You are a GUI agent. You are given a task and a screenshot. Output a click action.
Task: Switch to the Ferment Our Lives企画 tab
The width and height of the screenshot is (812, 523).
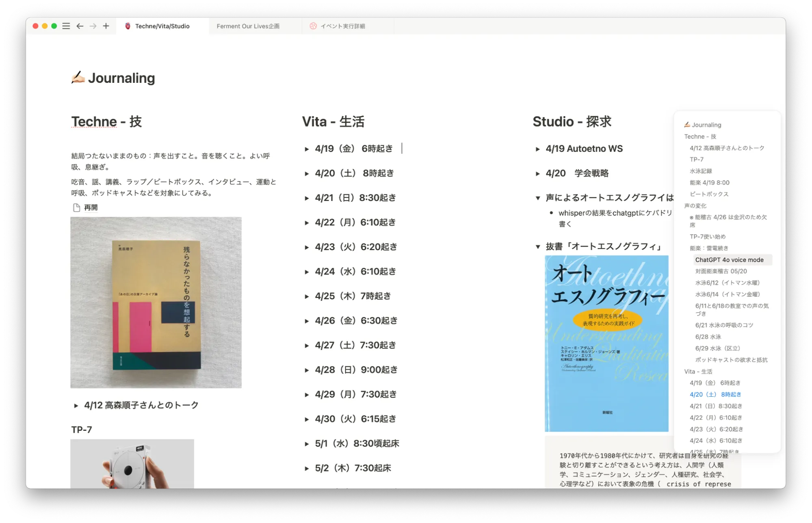click(249, 26)
